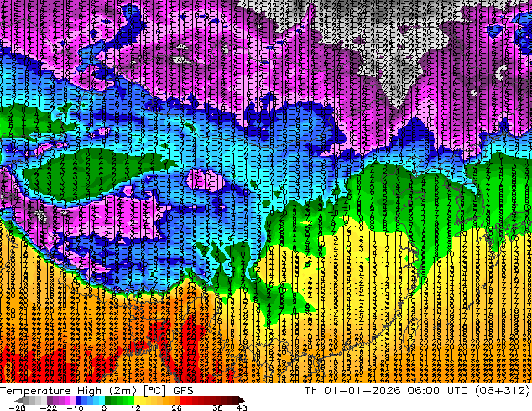Click the '-28' legend value
The image size is (532, 411).
(x=18, y=408)
